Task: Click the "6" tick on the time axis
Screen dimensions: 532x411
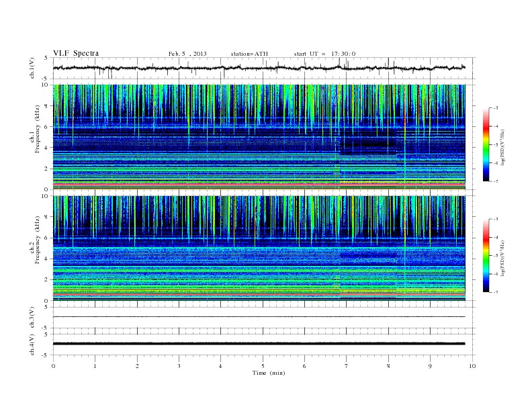Action: coord(304,366)
